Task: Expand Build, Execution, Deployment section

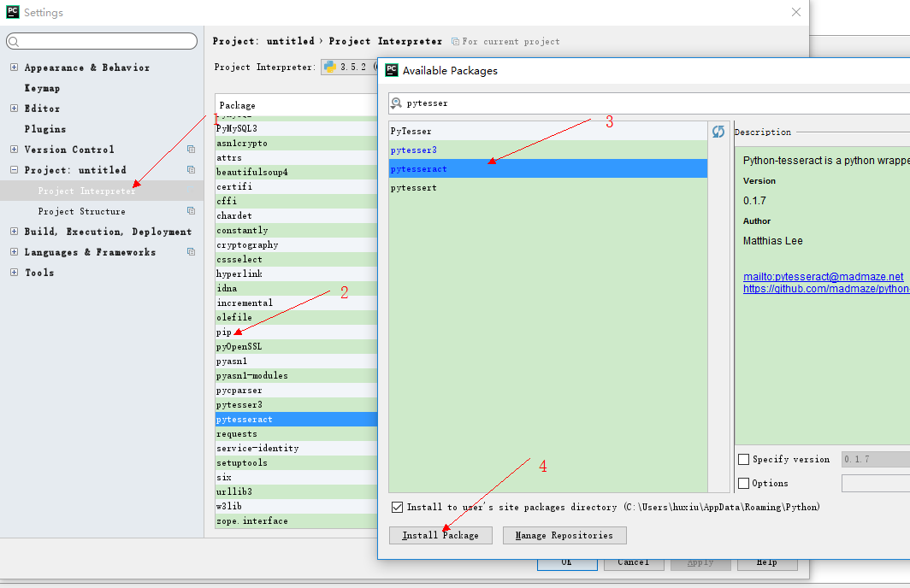Action: [x=14, y=232]
